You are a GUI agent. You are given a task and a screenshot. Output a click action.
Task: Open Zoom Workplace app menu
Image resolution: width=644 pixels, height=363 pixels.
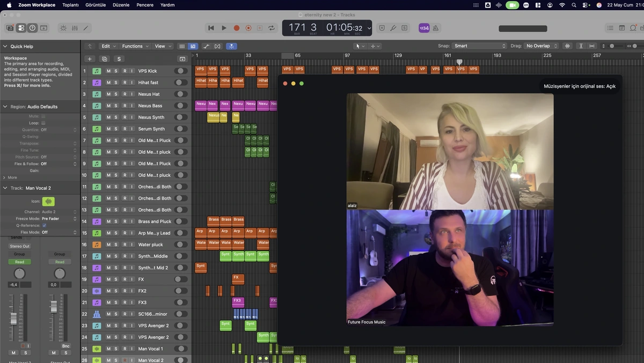tap(37, 5)
